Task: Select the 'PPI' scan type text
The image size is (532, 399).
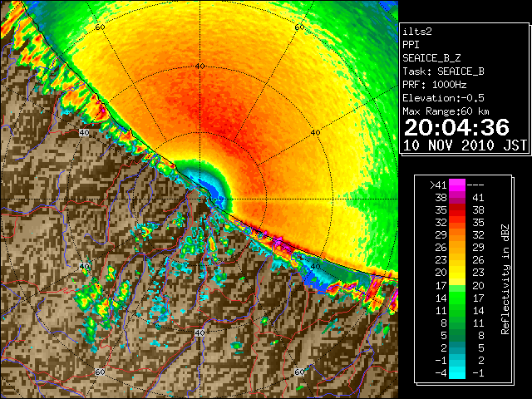Action: tap(411, 45)
